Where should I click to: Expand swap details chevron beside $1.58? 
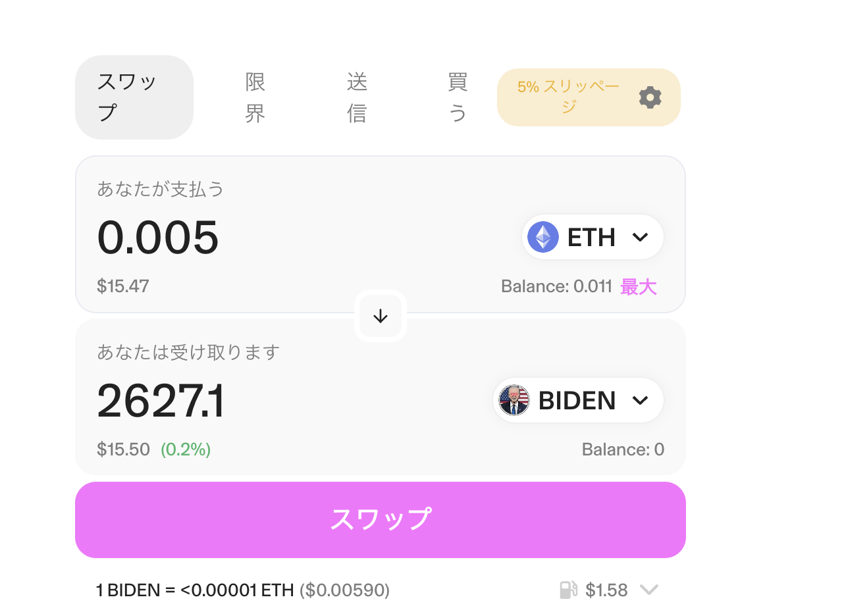coord(649,590)
